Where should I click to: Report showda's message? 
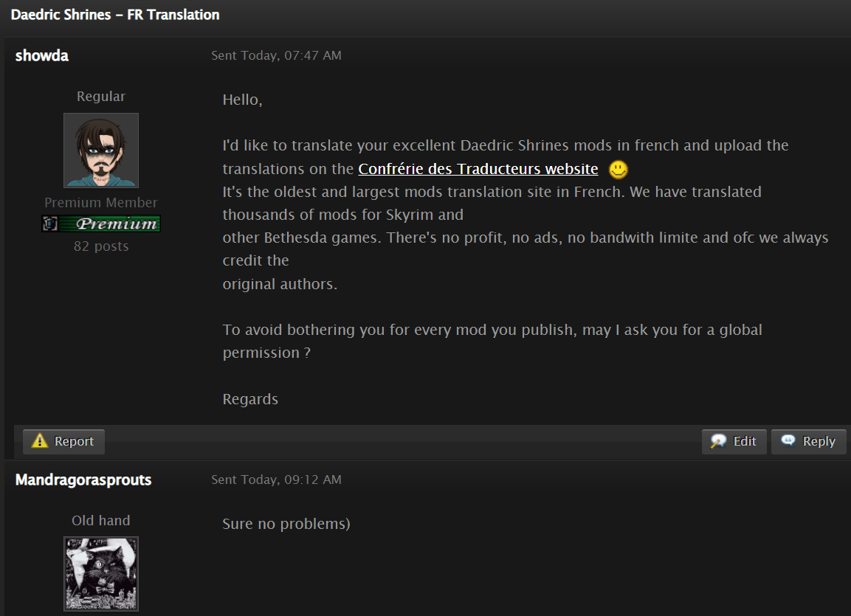click(63, 441)
